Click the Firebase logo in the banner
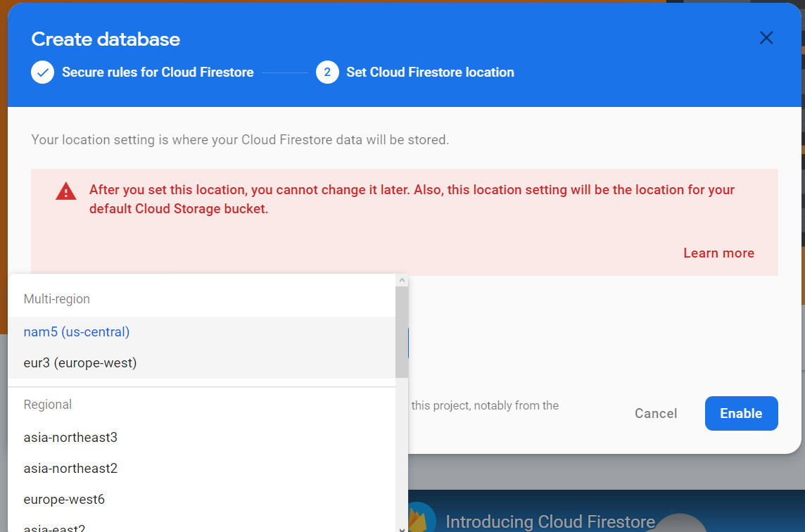The height and width of the screenshot is (532, 805). click(419, 518)
